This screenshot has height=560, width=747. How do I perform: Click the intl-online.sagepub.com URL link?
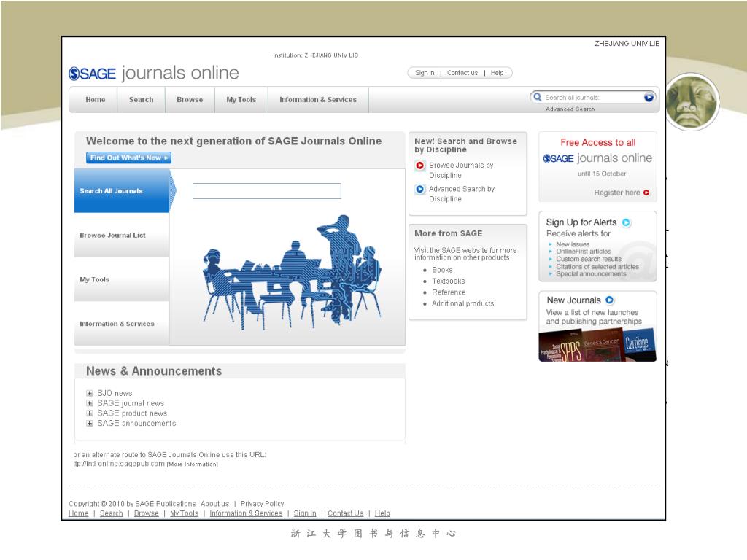[120, 464]
